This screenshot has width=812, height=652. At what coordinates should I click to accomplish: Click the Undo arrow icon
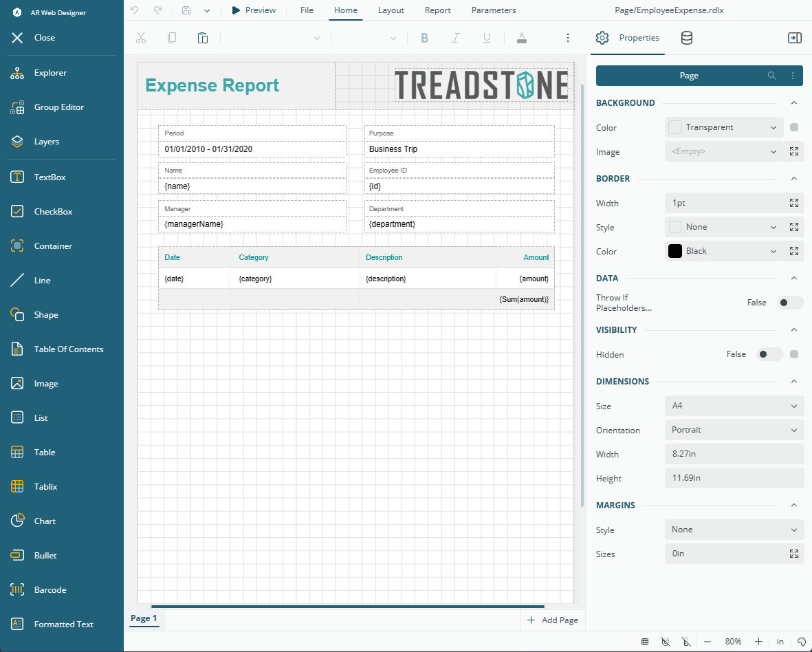click(x=134, y=10)
